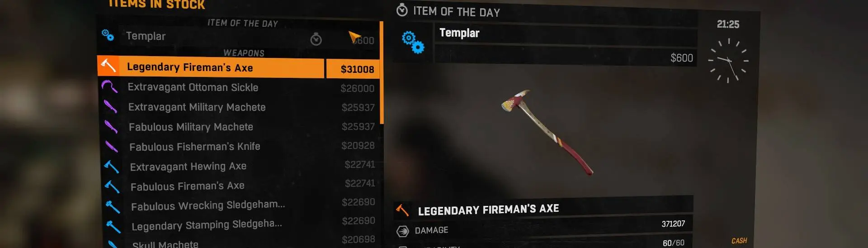Click the large blue gears icon in Item of the Day panel
Image resolution: width=868 pixels, height=248 pixels.
point(413,43)
